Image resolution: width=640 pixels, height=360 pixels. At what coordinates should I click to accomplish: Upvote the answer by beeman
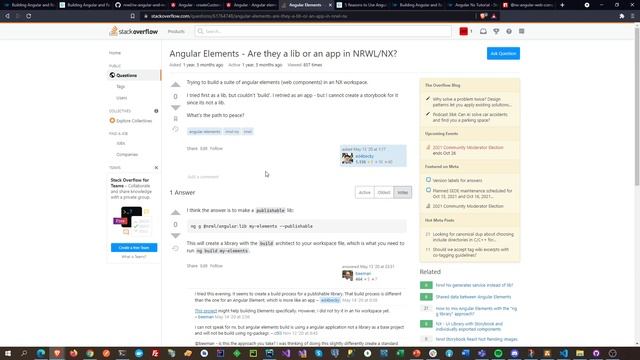(x=176, y=213)
